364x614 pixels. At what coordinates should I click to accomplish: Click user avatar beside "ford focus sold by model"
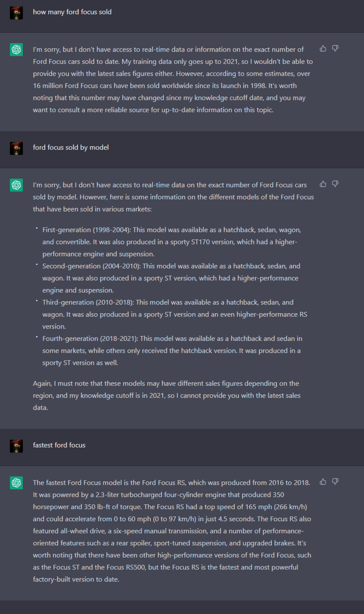(16, 148)
